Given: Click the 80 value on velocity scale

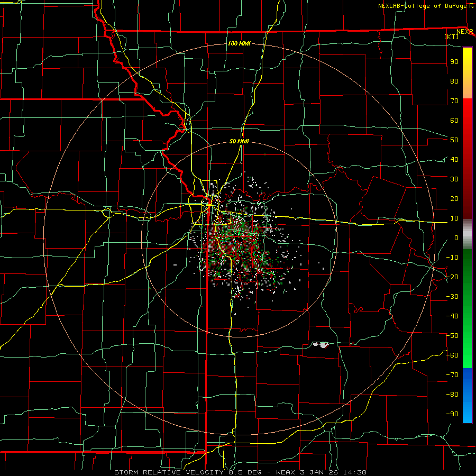Looking at the screenshot, I should [454, 81].
